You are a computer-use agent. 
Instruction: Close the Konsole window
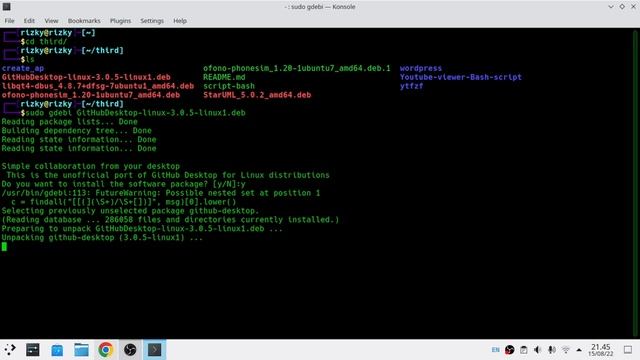coord(633,7)
